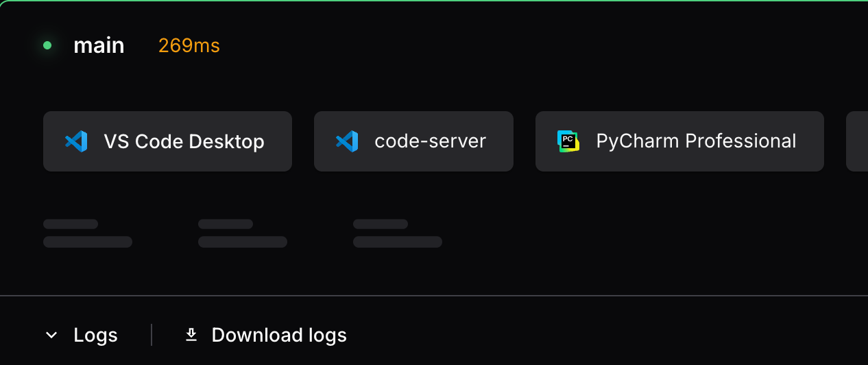Click the middle short loading placeholder bar
Viewport: 868px width, 365px height.
point(226,224)
